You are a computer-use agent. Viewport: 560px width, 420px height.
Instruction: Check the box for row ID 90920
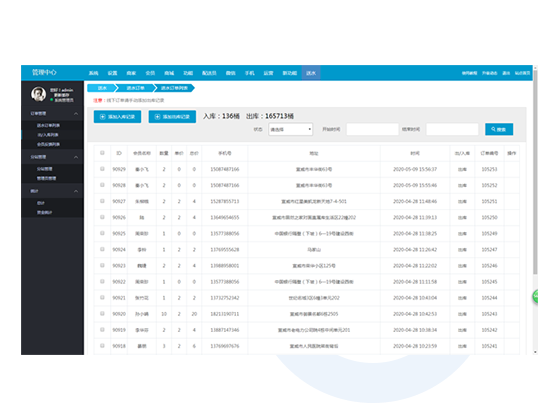point(102,314)
